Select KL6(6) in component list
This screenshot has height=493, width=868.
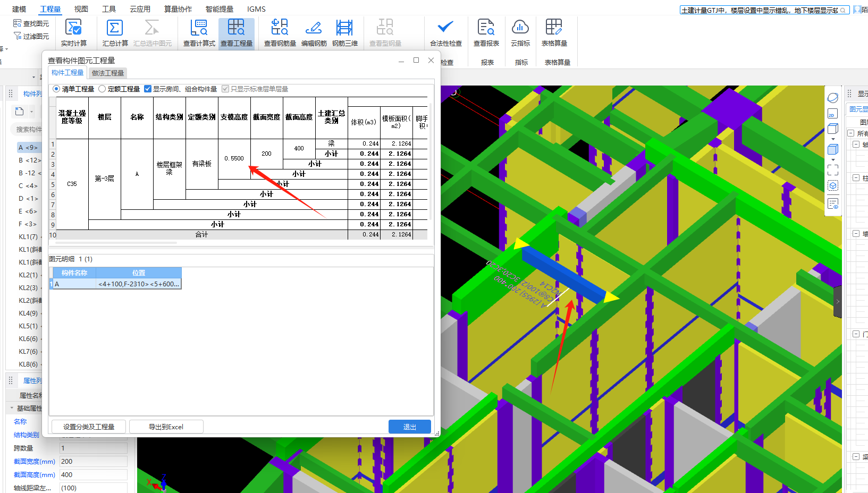(x=28, y=338)
